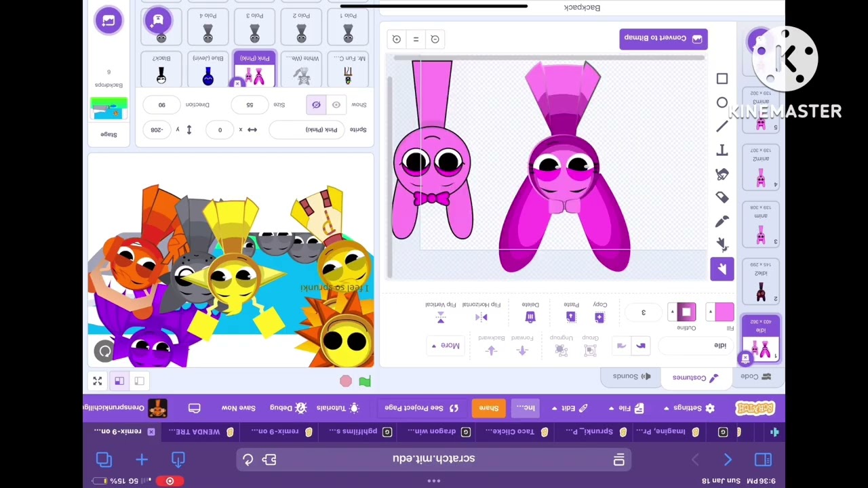868x488 pixels.
Task: Move the selection Forward
Action: click(x=522, y=350)
